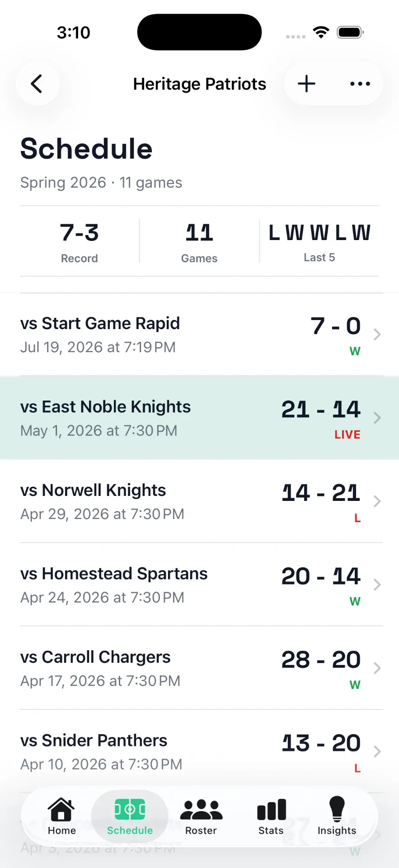Viewport: 399px width, 868px height.
Task: Tap the LIVE indicator on East Noble game
Action: coord(347,434)
